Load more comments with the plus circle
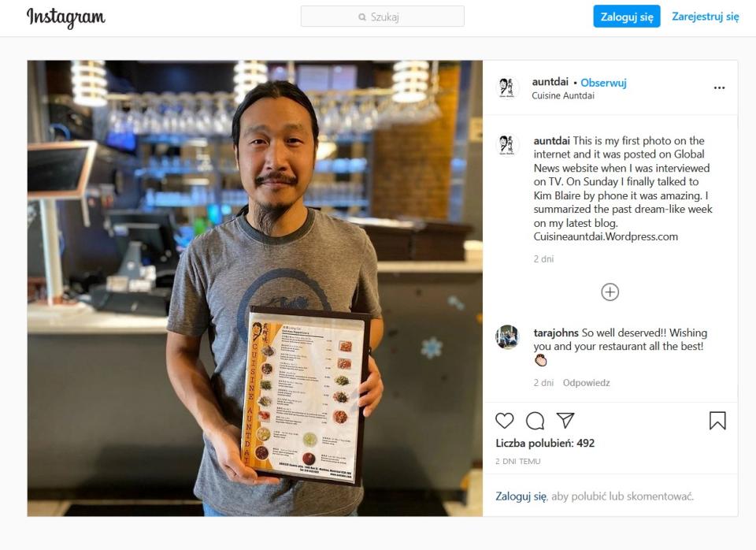This screenshot has width=756, height=550. pyautogui.click(x=610, y=292)
